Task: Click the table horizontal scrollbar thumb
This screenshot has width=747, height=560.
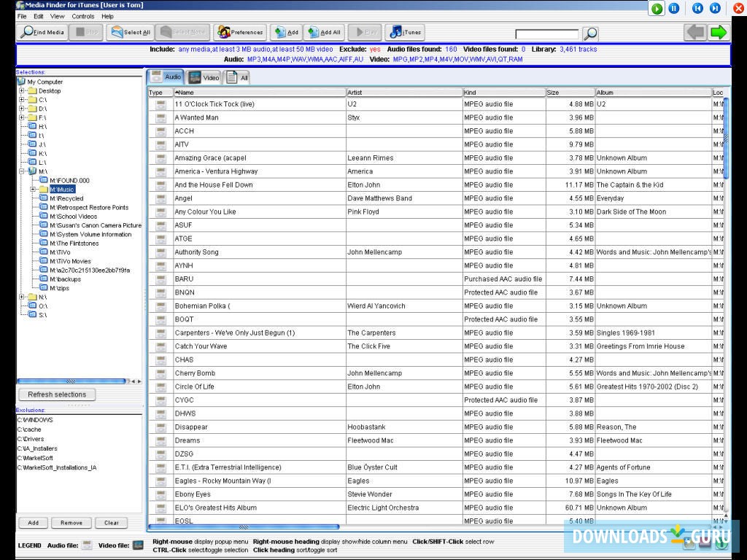Action: coord(244,527)
